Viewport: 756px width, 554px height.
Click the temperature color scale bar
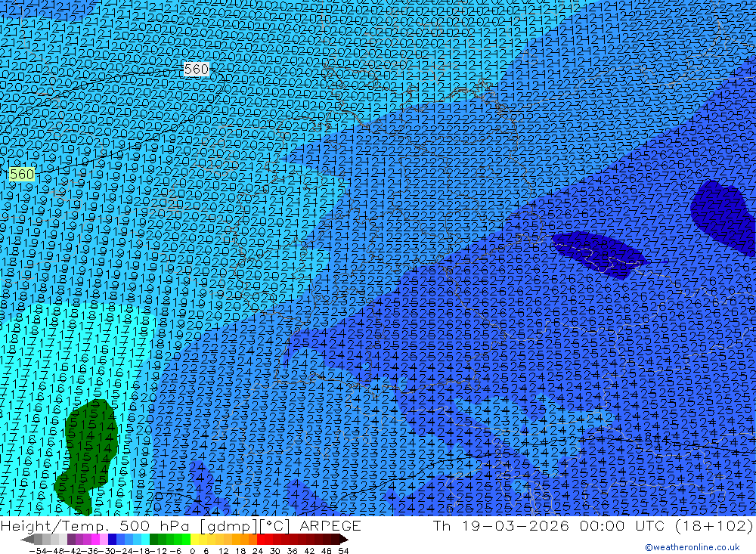pos(184,539)
